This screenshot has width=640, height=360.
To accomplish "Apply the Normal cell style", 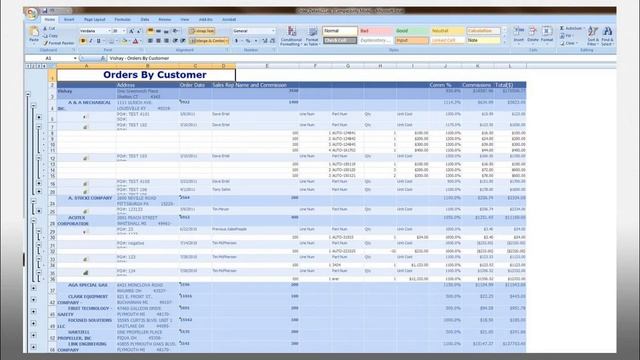I will coord(340,31).
